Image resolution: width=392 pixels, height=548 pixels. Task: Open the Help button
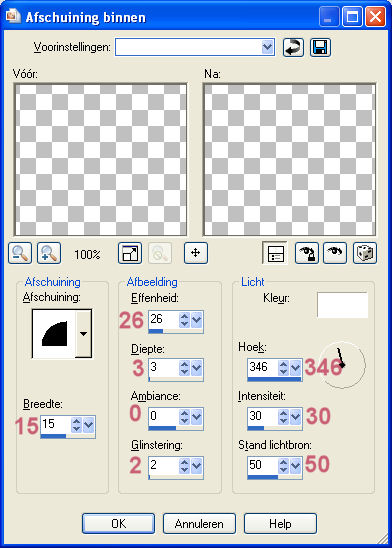click(x=280, y=524)
